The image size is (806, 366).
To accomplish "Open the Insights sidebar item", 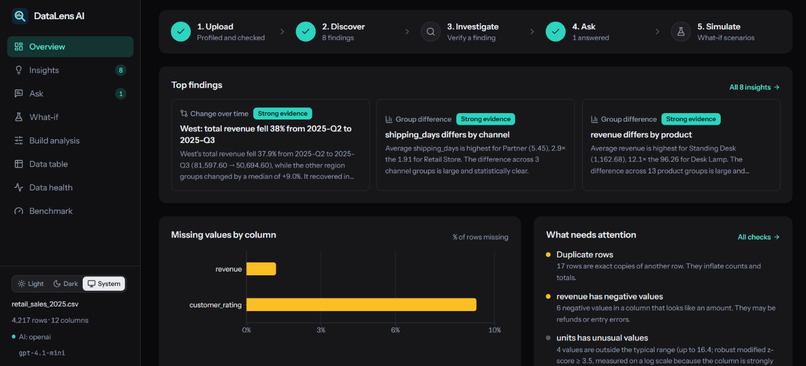I will tap(70, 70).
